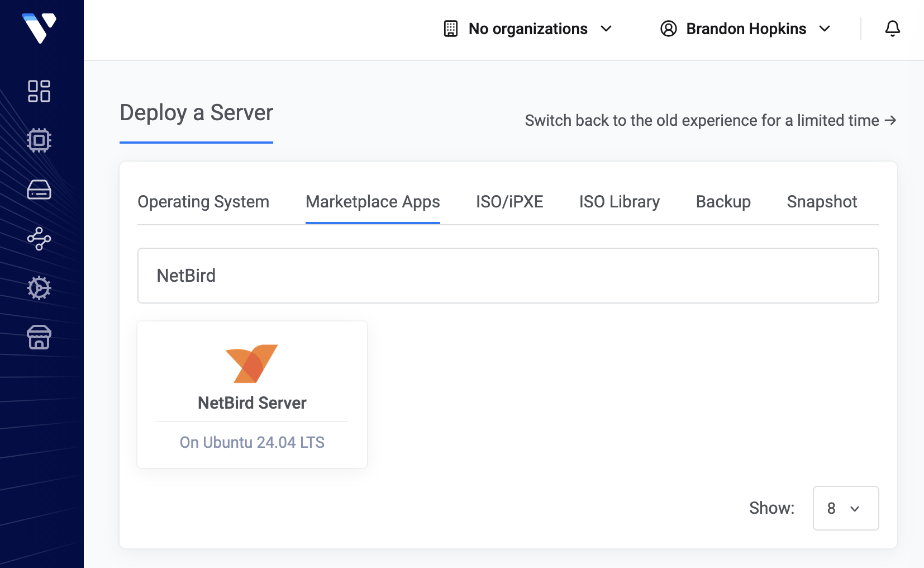This screenshot has width=924, height=568.
Task: Open the gear-with-play icon in sidebar
Action: 39,288
